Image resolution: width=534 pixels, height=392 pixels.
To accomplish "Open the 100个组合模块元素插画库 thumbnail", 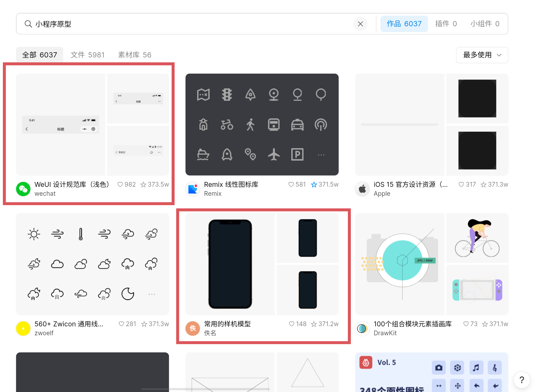I will pos(431,264).
